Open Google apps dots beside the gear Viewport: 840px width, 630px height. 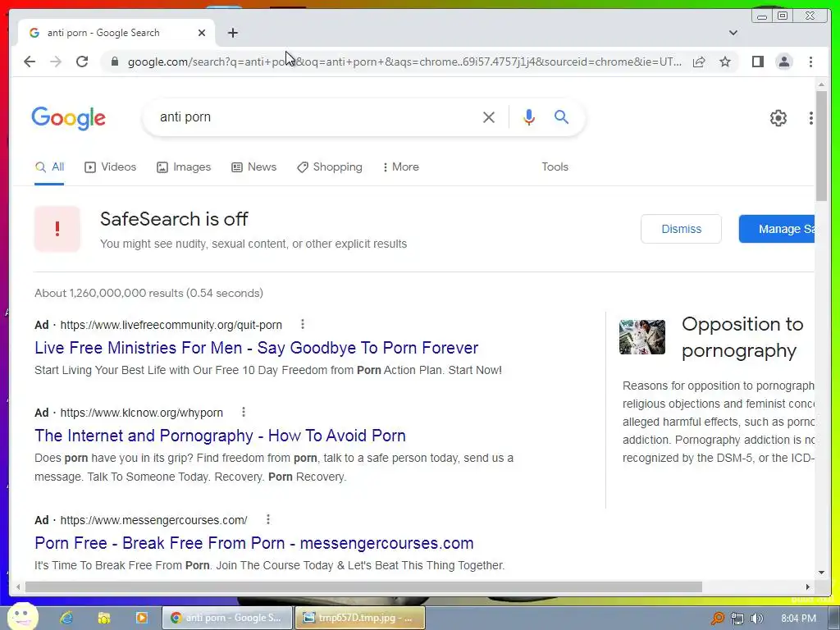(x=811, y=118)
